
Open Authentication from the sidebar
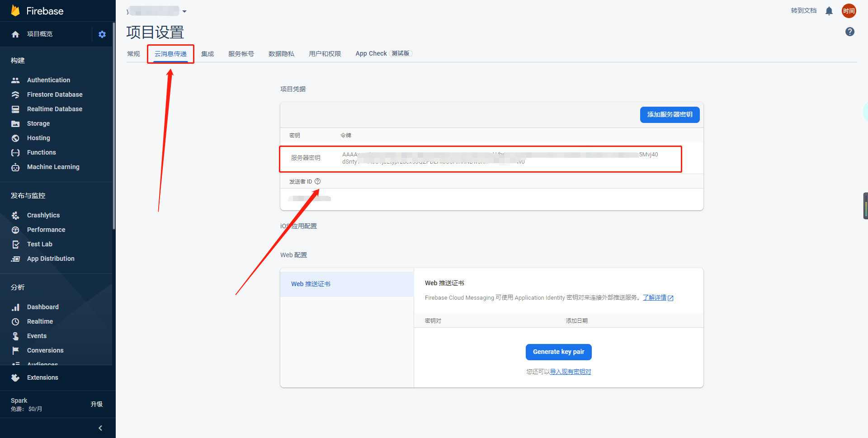[48, 80]
